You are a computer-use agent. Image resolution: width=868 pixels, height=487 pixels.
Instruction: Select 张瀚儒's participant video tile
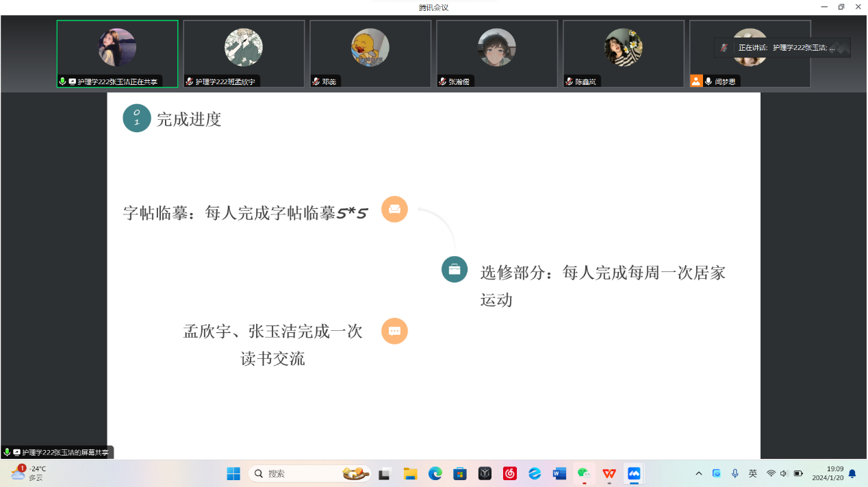click(497, 53)
